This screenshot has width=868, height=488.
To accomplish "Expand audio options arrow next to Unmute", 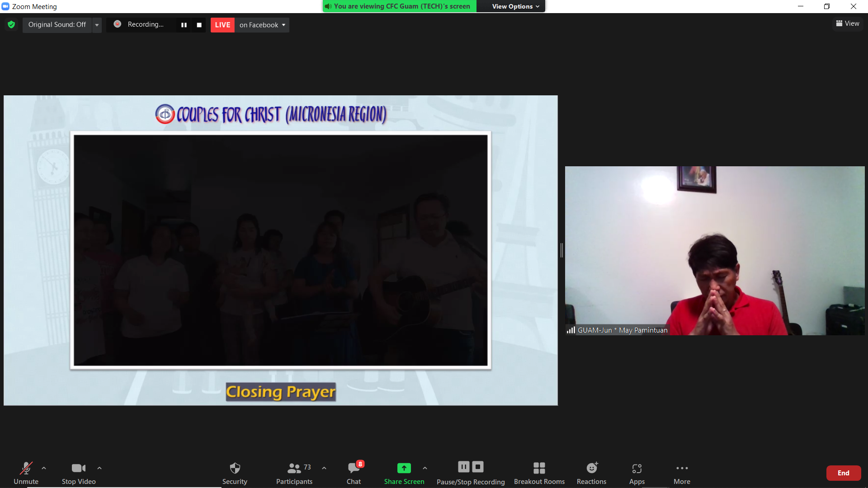I will point(44,468).
